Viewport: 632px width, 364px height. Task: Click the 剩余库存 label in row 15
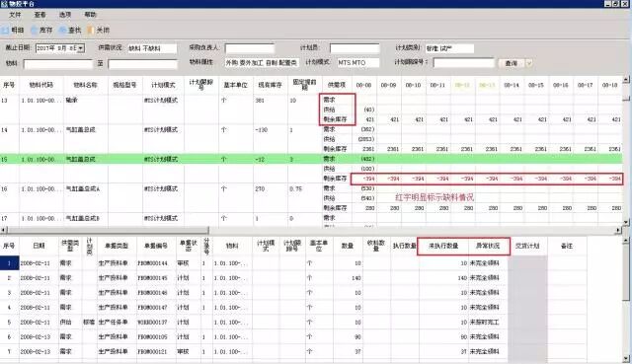[x=335, y=179]
